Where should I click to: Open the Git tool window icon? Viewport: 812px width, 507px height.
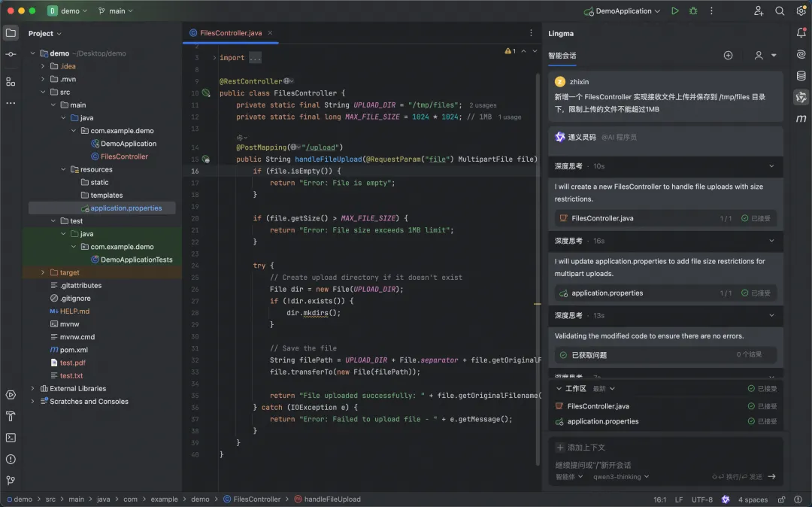(11, 481)
